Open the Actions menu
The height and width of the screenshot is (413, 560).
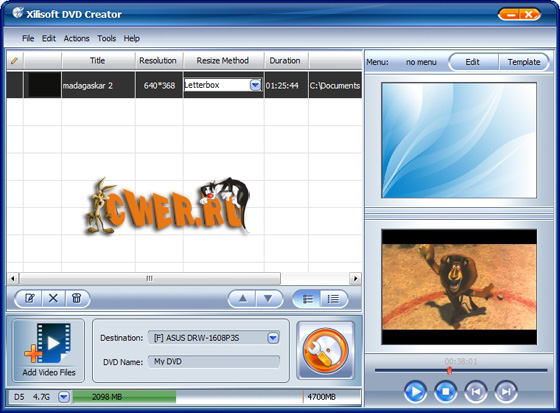pos(76,38)
